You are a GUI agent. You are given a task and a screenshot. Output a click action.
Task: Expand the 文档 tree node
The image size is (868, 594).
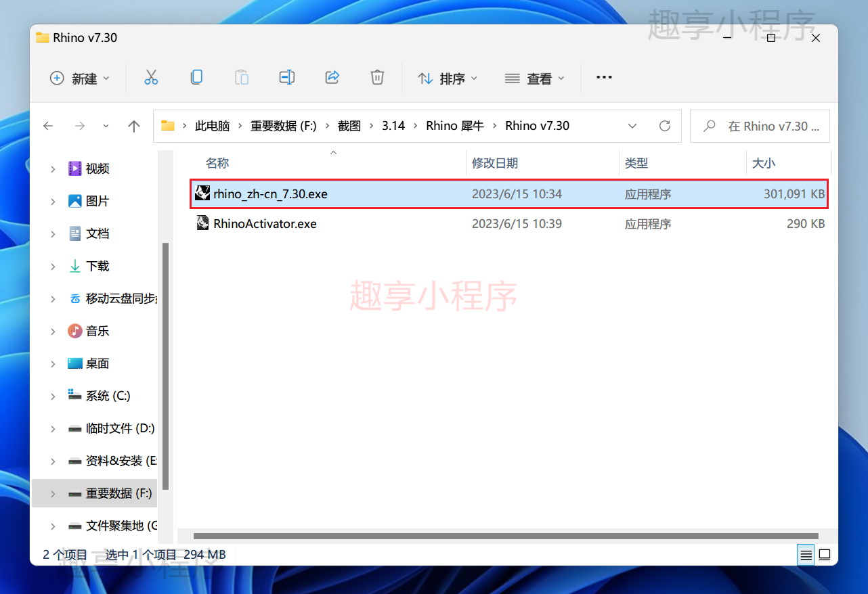(x=53, y=233)
